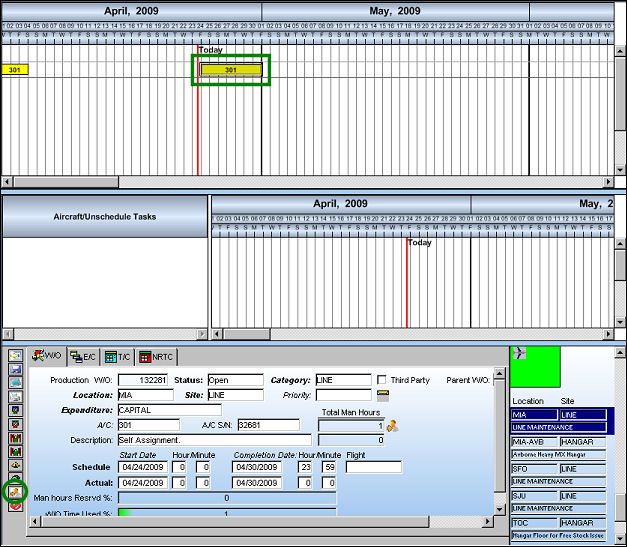Open the W/O tab
This screenshot has height=547, width=627.
(46, 355)
